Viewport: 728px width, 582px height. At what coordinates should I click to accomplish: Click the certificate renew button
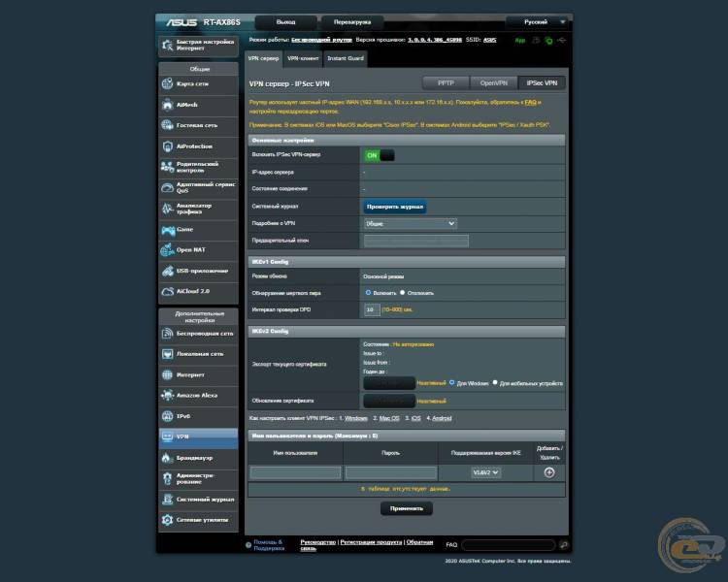pyautogui.click(x=389, y=401)
